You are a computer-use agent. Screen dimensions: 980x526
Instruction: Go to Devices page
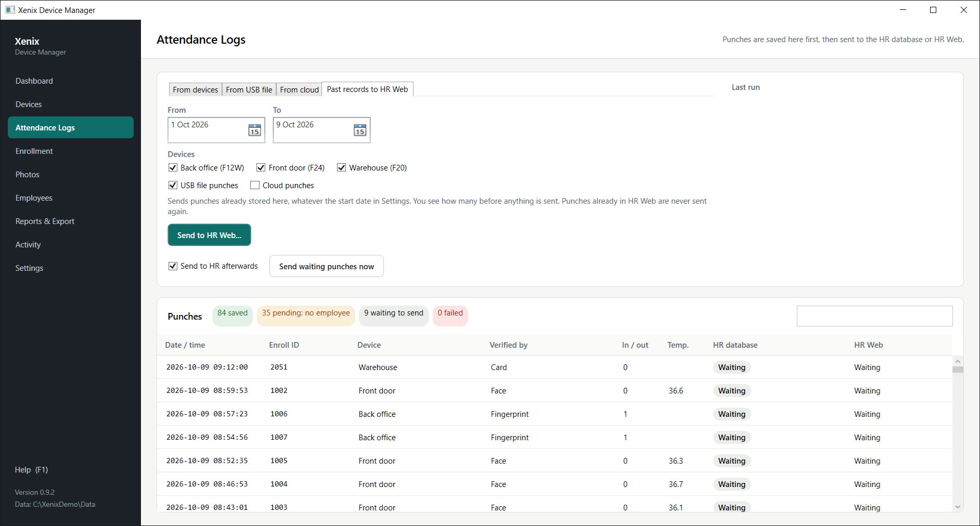(x=71, y=104)
